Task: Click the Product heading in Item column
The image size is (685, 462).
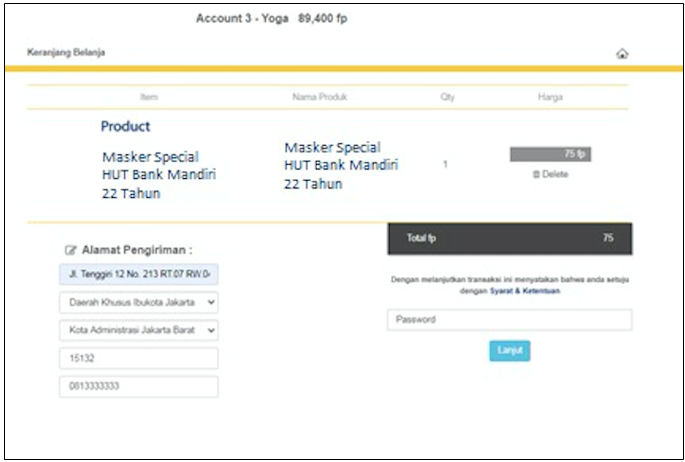Action: [125, 126]
